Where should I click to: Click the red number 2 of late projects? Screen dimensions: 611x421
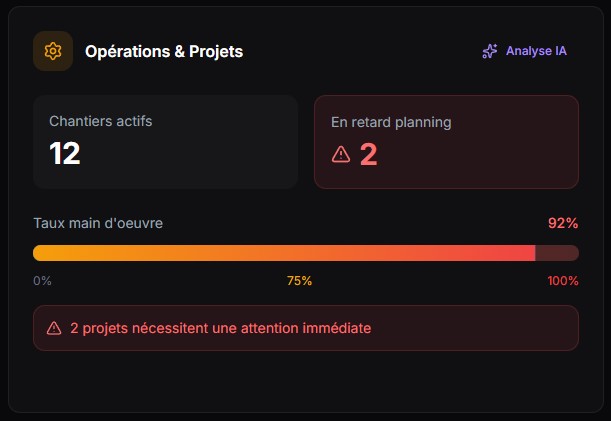pos(368,154)
